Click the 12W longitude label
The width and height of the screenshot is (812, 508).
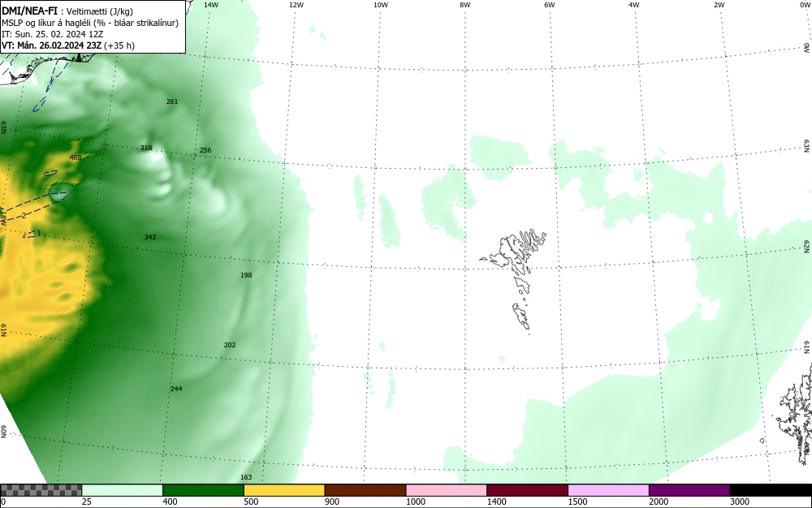[296, 5]
